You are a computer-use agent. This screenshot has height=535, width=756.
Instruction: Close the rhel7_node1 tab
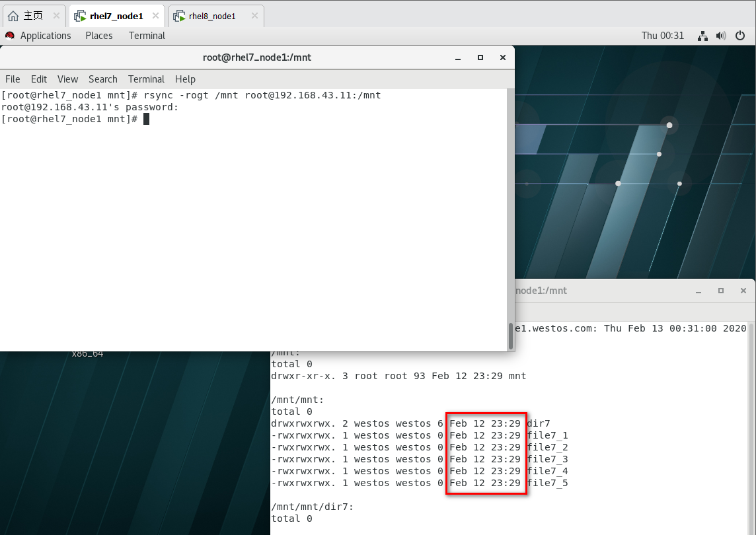[155, 16]
